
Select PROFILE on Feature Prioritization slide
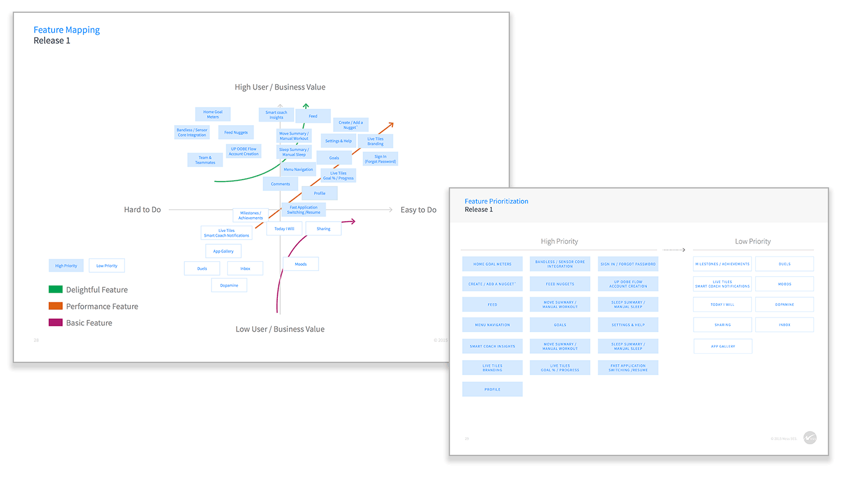pyautogui.click(x=492, y=389)
